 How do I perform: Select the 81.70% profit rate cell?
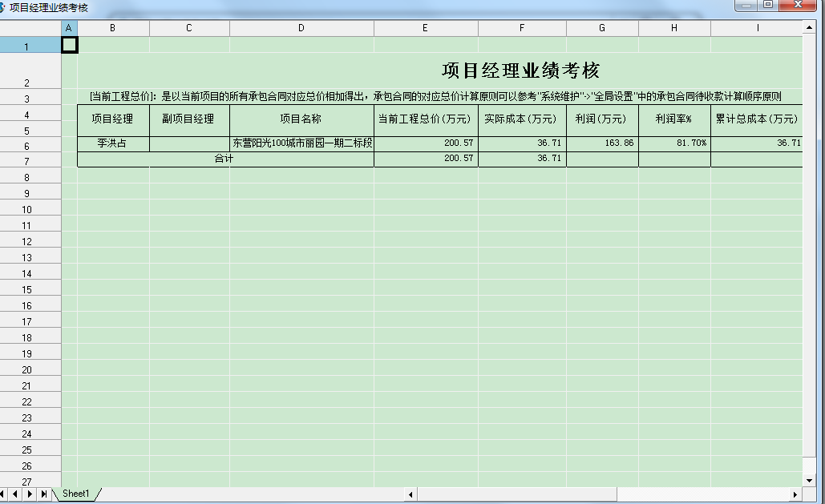click(x=673, y=143)
